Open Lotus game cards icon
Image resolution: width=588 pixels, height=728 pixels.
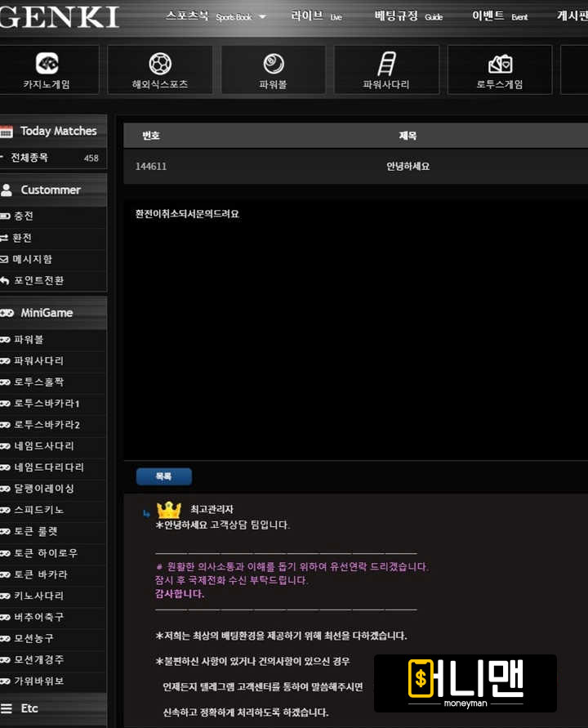coord(500,64)
